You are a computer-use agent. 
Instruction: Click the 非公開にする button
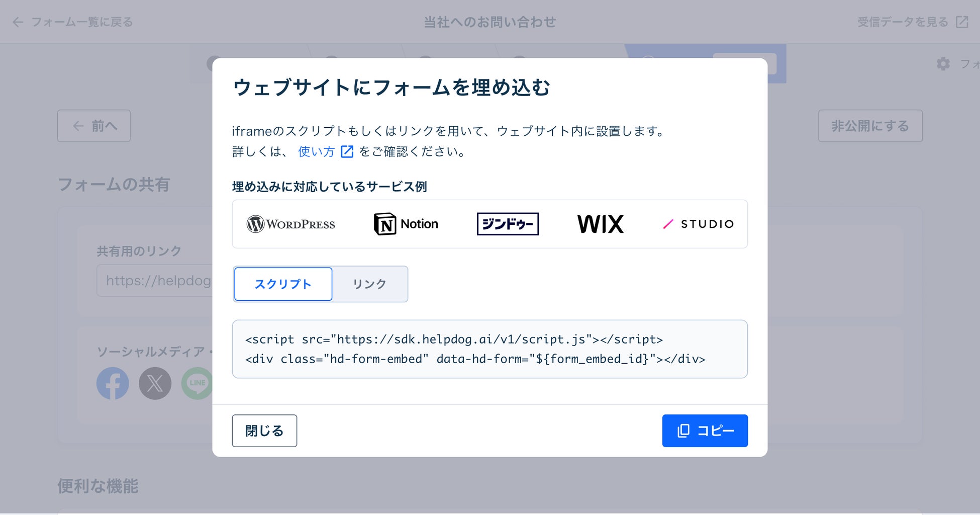(x=870, y=126)
